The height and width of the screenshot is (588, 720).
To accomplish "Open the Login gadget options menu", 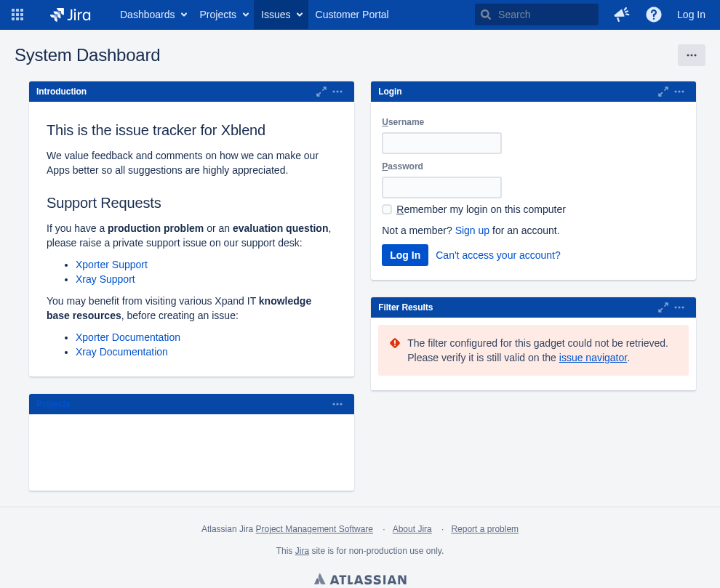I will (x=679, y=92).
